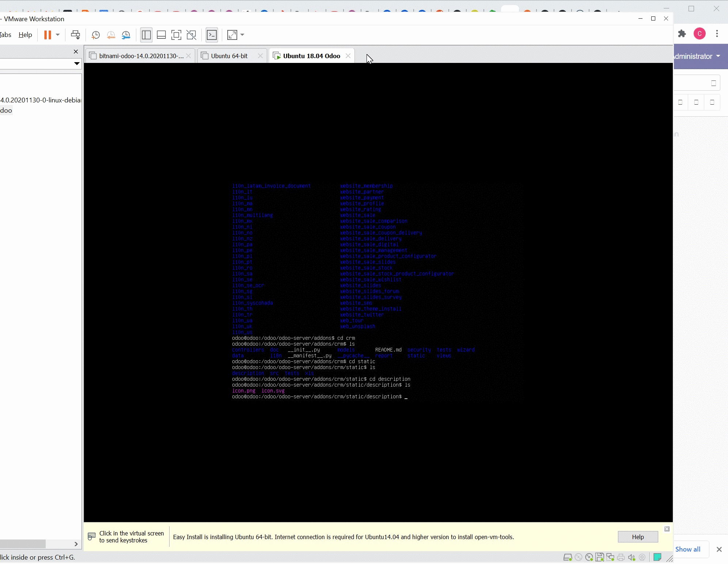Open stretch guest dropdown arrow
This screenshot has width=728, height=564.
[242, 35]
